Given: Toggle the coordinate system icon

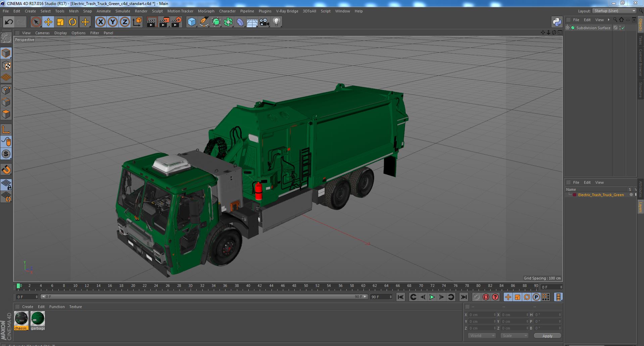Looking at the screenshot, I should 137,22.
